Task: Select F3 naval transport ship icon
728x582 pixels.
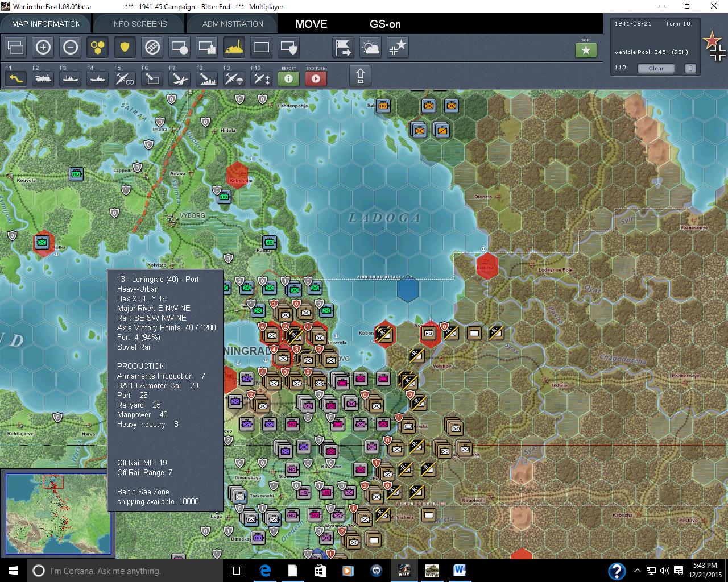Action: [x=71, y=78]
